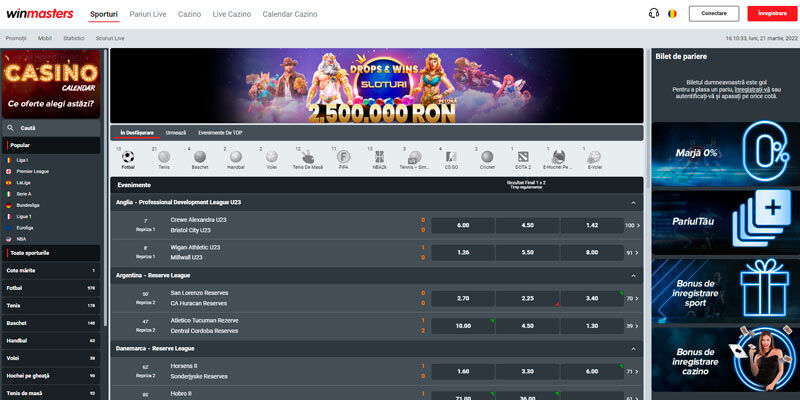Switch to Evenimente De TOP tab
The height and width of the screenshot is (400, 800).
click(220, 133)
